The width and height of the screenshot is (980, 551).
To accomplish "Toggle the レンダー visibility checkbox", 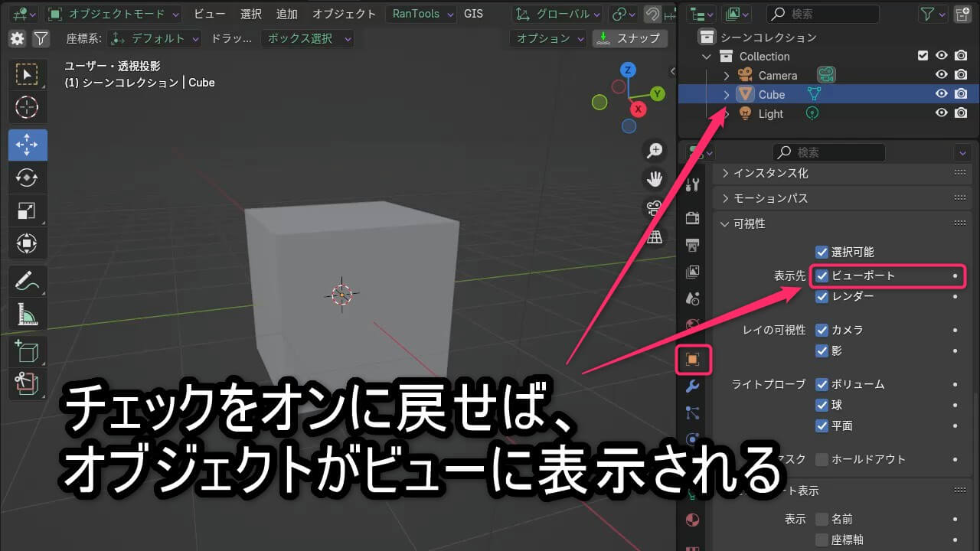I will 822,296.
